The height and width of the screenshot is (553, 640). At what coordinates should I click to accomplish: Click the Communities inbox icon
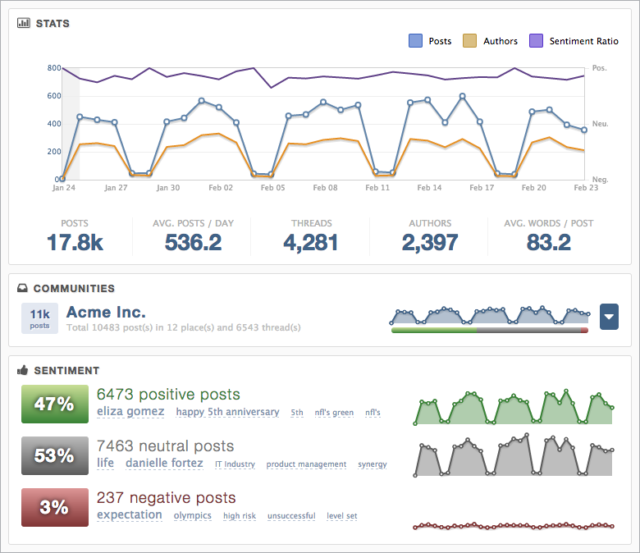point(26,288)
